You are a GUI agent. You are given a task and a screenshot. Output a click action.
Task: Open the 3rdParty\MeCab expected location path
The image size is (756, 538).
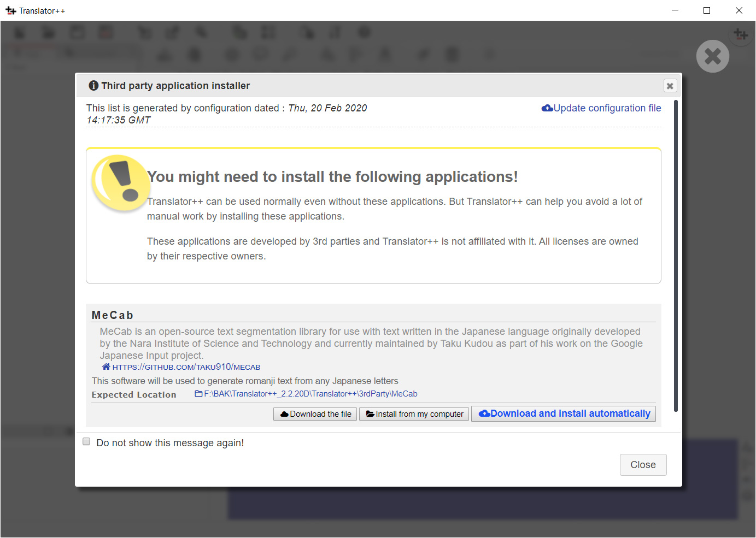(310, 394)
